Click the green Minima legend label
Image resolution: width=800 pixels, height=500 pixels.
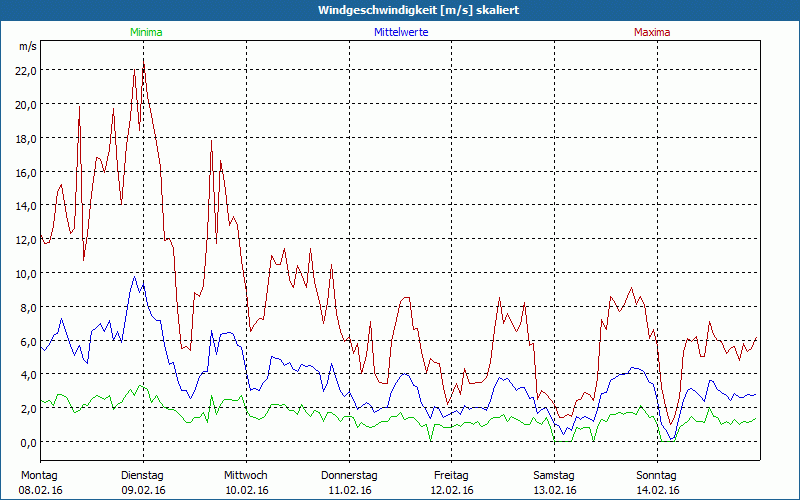(x=145, y=32)
